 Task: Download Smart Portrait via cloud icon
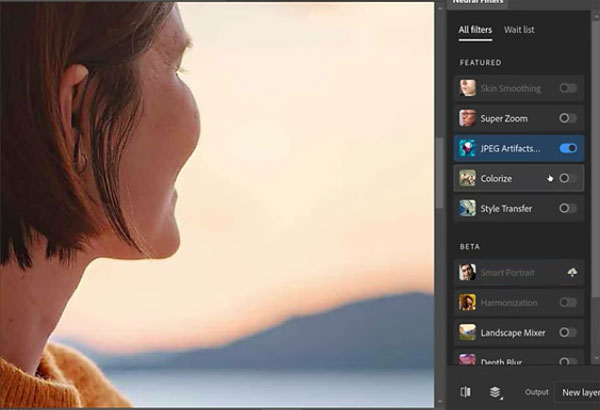pos(572,272)
